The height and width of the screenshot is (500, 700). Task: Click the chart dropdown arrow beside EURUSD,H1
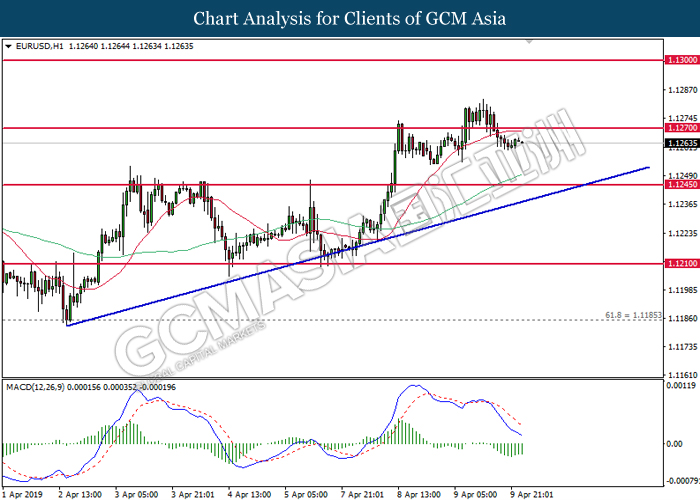click(x=8, y=46)
